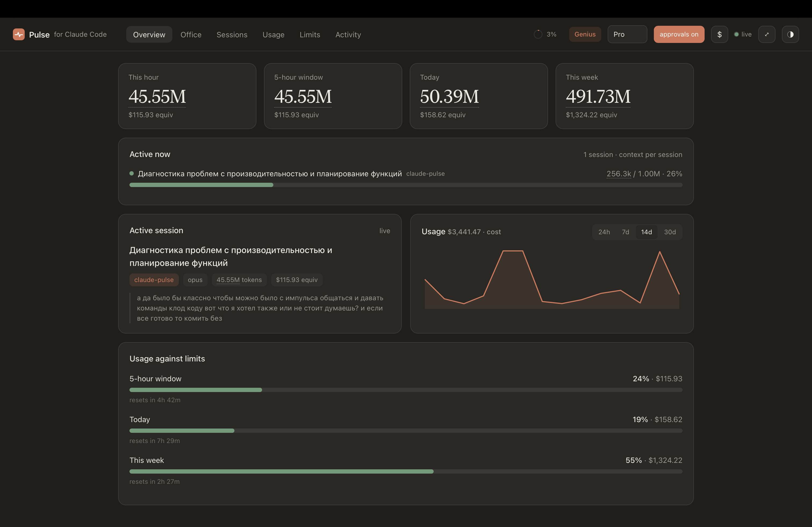Open the Limits tab
812x527 pixels.
tap(310, 34)
